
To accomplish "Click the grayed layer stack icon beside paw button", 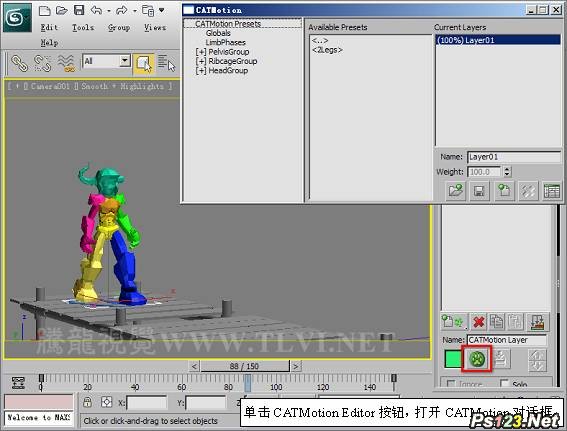I will coord(501,359).
